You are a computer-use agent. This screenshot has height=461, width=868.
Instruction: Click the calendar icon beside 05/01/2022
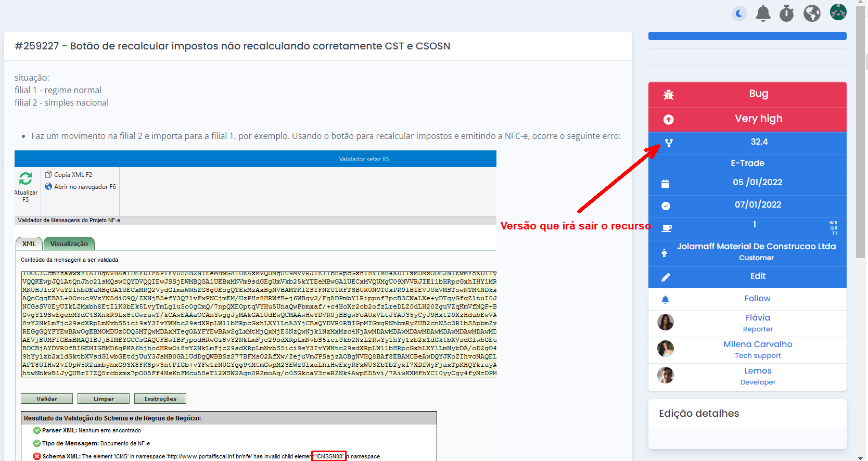[x=665, y=184]
